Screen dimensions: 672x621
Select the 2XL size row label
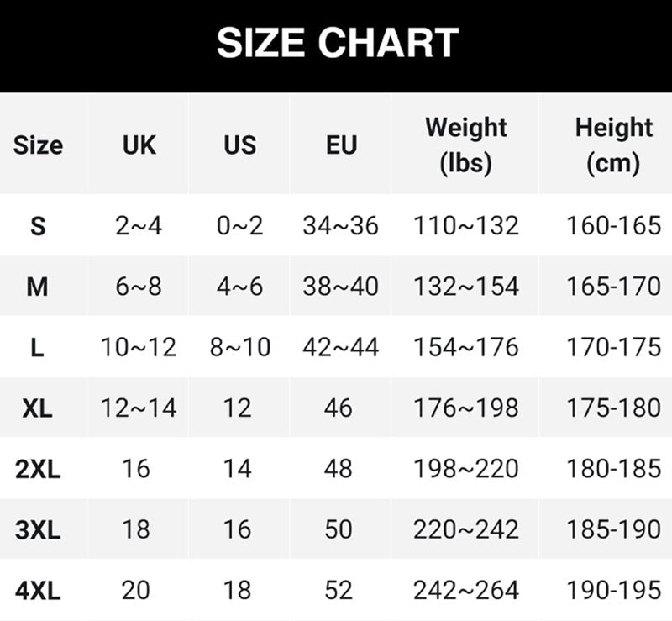click(38, 468)
